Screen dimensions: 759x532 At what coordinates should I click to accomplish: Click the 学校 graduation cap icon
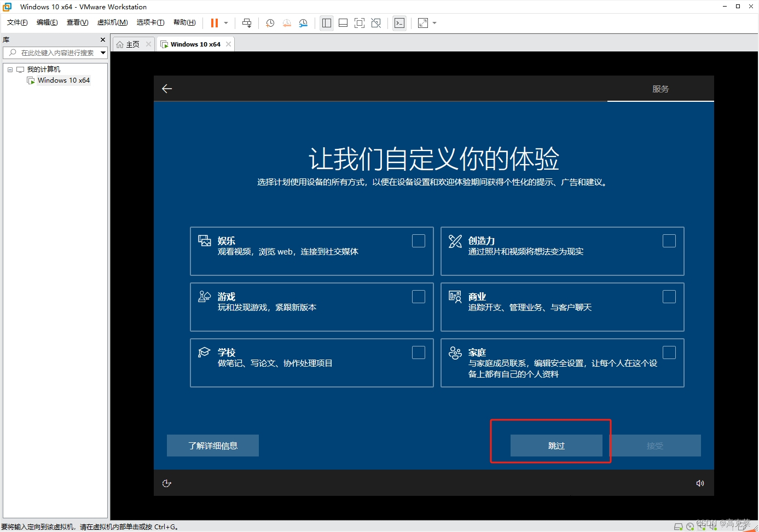click(x=204, y=352)
